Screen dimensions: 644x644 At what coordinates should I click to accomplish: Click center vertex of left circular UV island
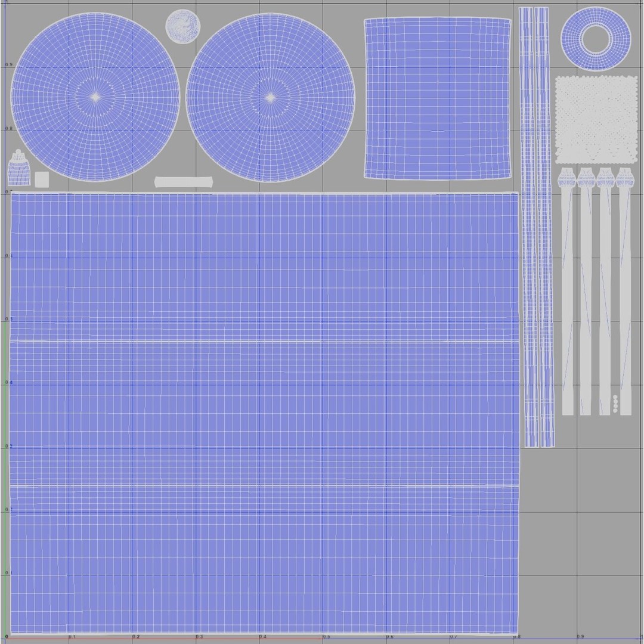tap(95, 97)
